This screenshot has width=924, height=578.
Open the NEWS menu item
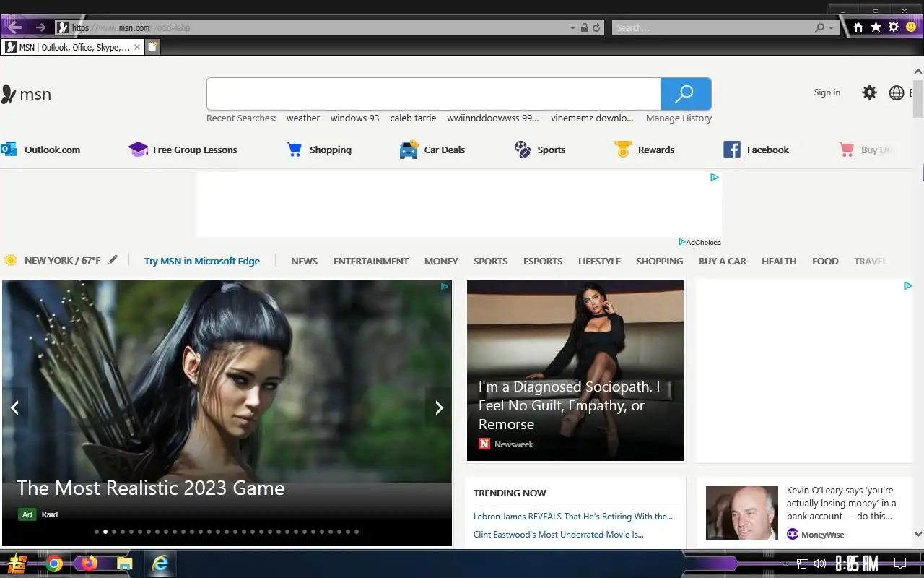click(304, 261)
